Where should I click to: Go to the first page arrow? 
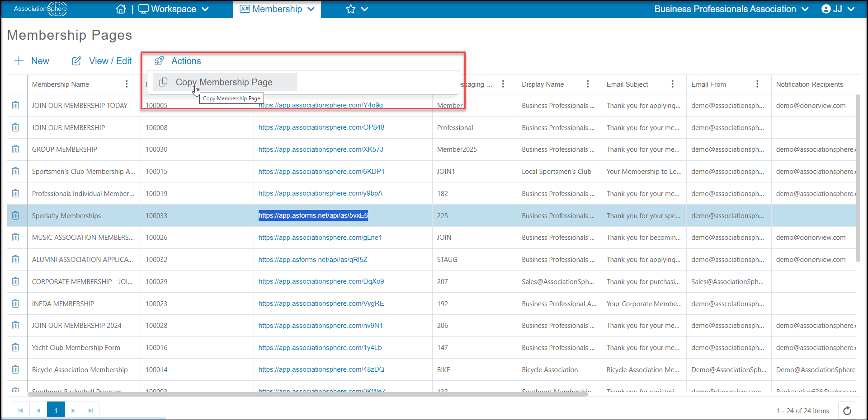(x=20, y=411)
